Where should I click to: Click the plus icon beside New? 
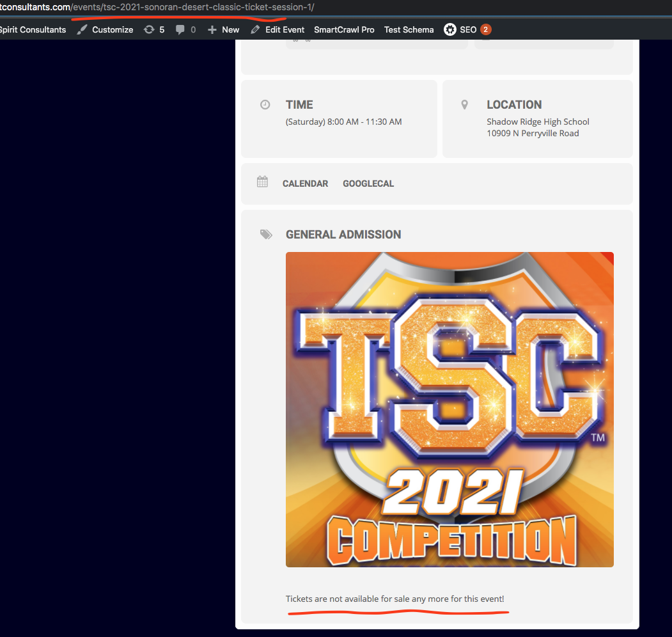point(212,29)
